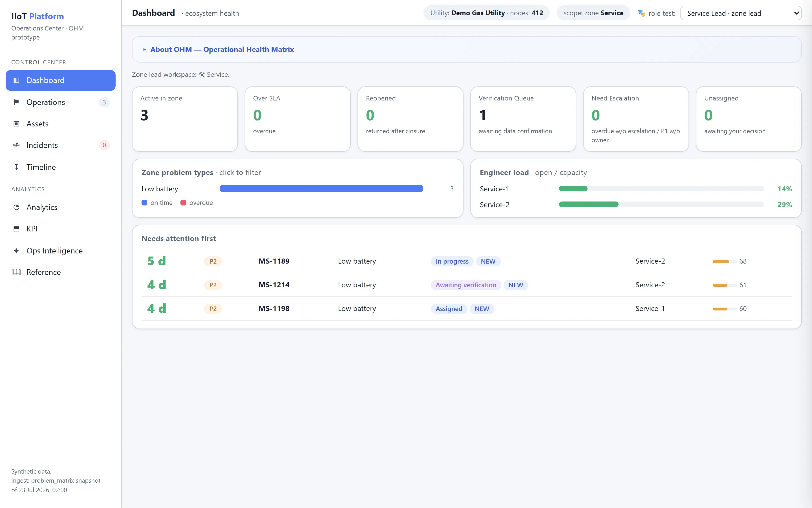This screenshot has width=812, height=508.
Task: Open the Assets menu item
Action: [x=60, y=124]
